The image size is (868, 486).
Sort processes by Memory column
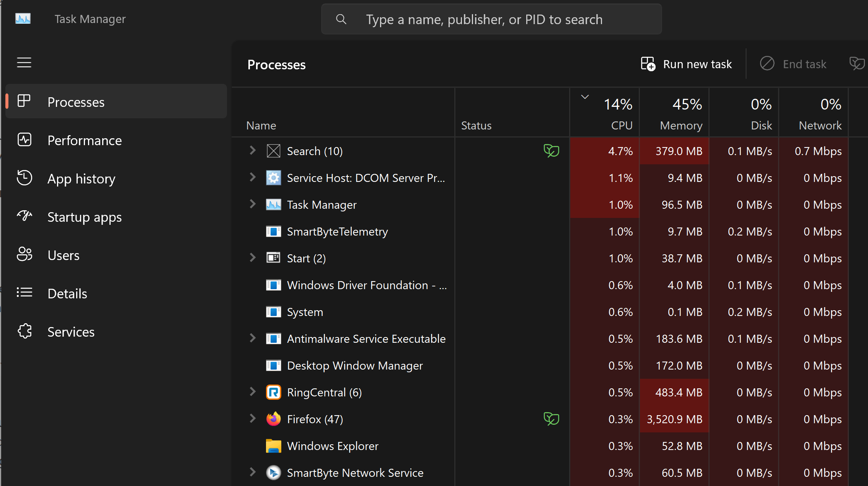(680, 114)
